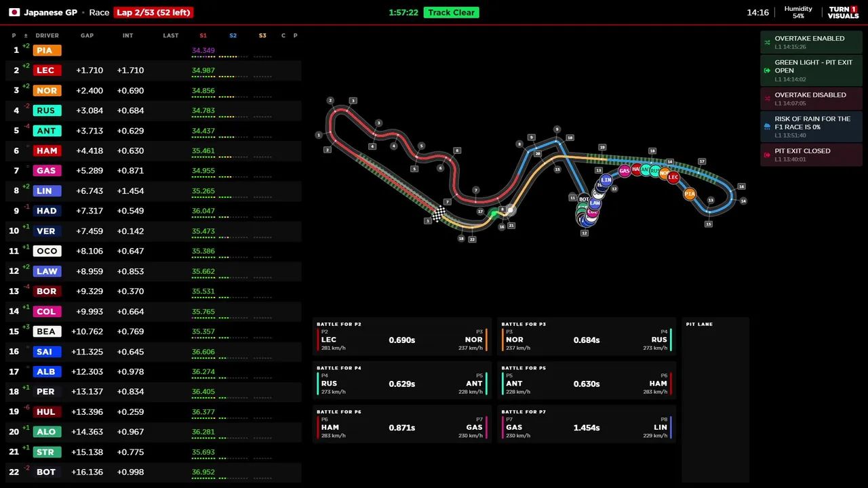Image resolution: width=868 pixels, height=488 pixels.
Task: Click the S3 sector column header
Action: click(262, 35)
